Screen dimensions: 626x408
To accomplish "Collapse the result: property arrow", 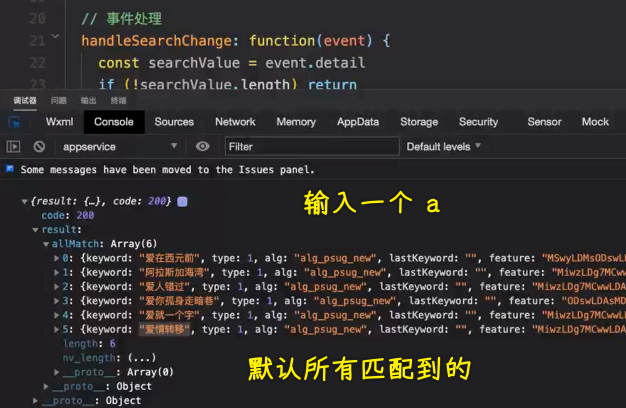I will 35,230.
